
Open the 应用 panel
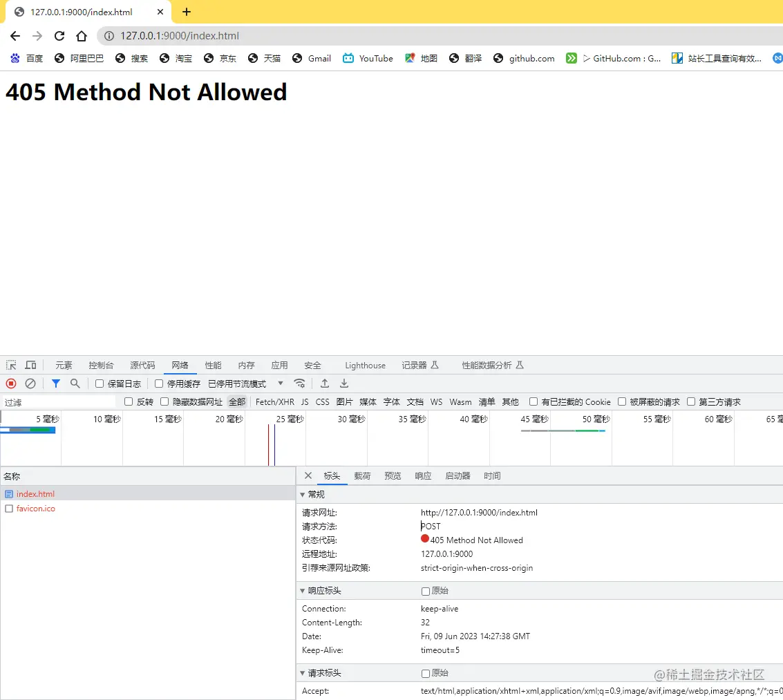tap(279, 365)
